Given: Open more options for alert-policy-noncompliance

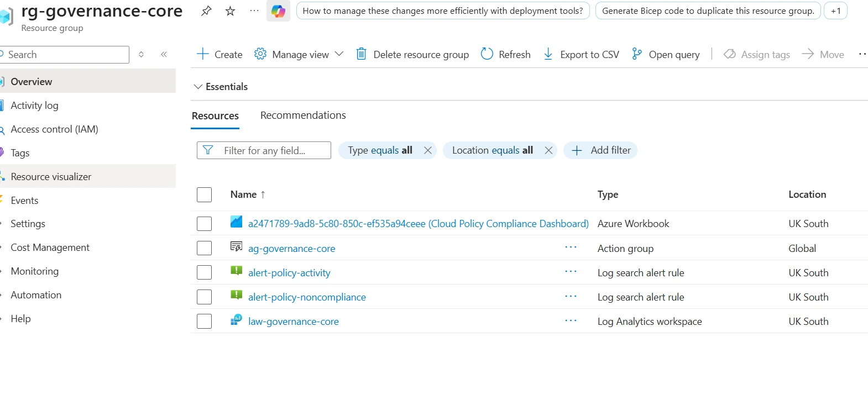Looking at the screenshot, I should point(571,296).
